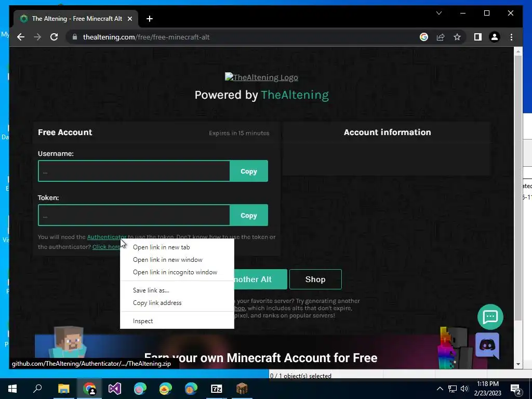Open the volume speaker tray icon
This screenshot has width=532, height=399.
point(464,389)
